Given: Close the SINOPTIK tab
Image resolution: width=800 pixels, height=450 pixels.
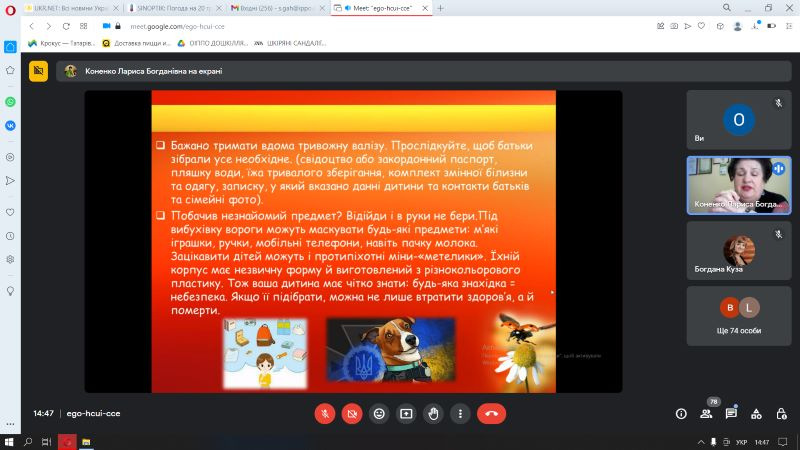Looking at the screenshot, I should [x=219, y=8].
